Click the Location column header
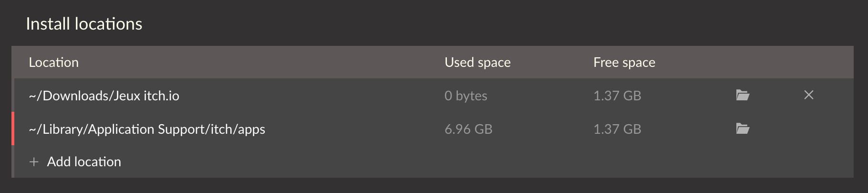Image resolution: width=868 pixels, height=193 pixels. [54, 62]
